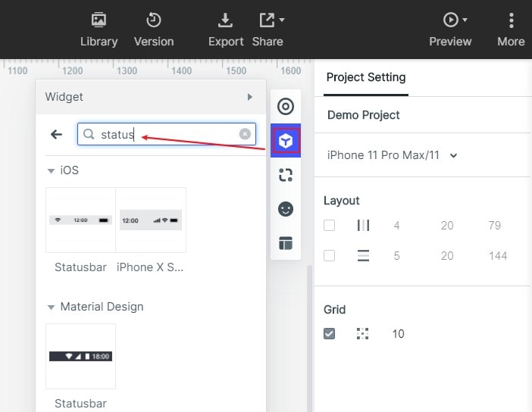Click the Grid section heading
This screenshot has height=412, width=532.
[x=334, y=310]
